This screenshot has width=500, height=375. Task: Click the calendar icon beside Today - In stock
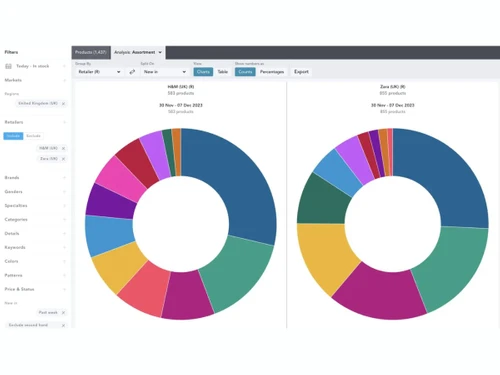(x=8, y=66)
